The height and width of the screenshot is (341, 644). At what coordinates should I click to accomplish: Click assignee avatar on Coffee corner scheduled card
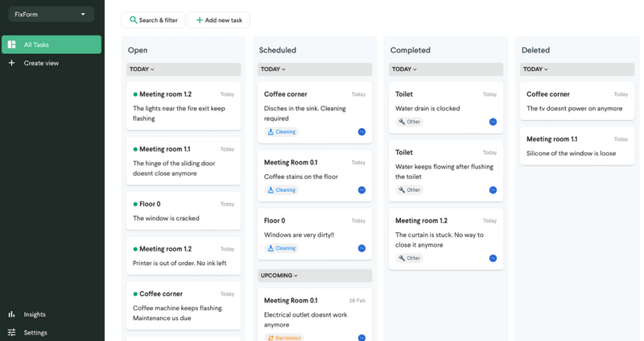(361, 131)
